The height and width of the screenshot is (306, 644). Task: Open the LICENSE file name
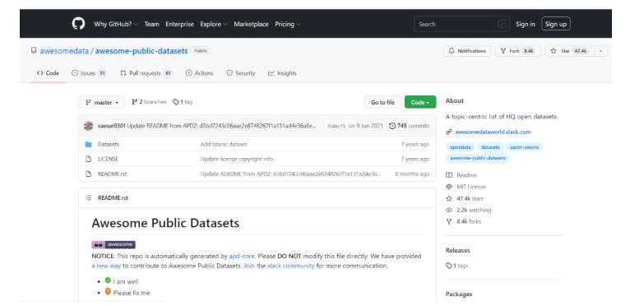pyautogui.click(x=108, y=159)
